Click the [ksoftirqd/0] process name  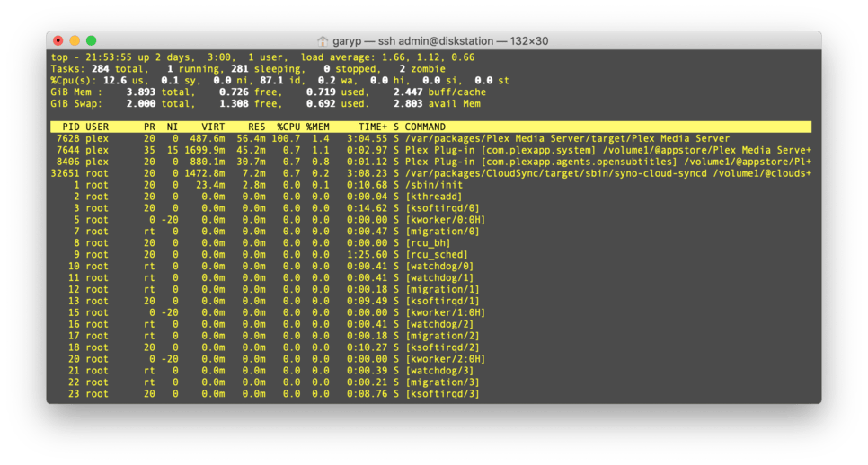(442, 208)
